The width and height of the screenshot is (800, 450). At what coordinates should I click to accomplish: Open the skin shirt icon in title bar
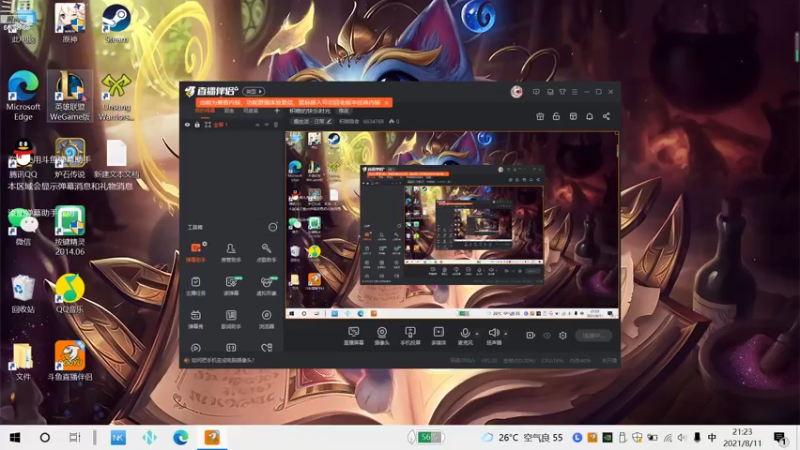(562, 92)
